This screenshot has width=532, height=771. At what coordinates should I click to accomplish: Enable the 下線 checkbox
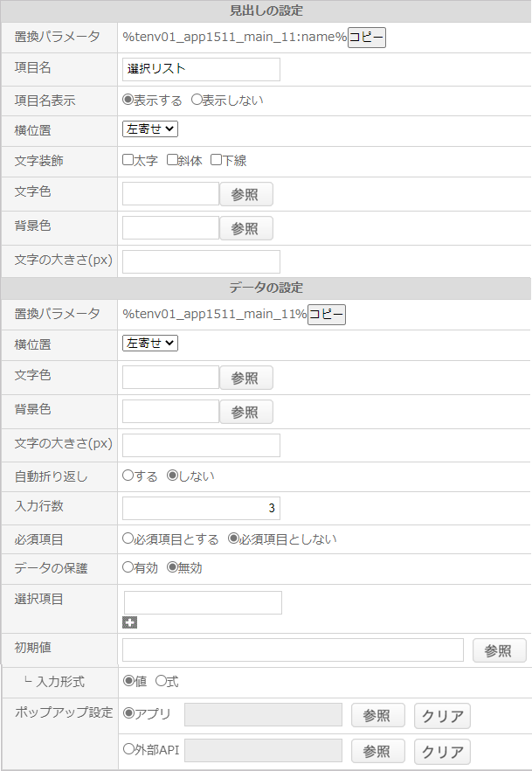tap(216, 160)
